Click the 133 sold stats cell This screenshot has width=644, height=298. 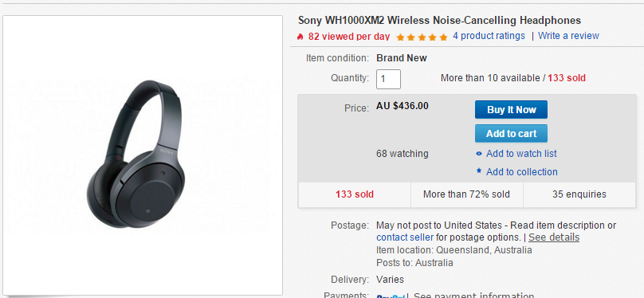(355, 194)
